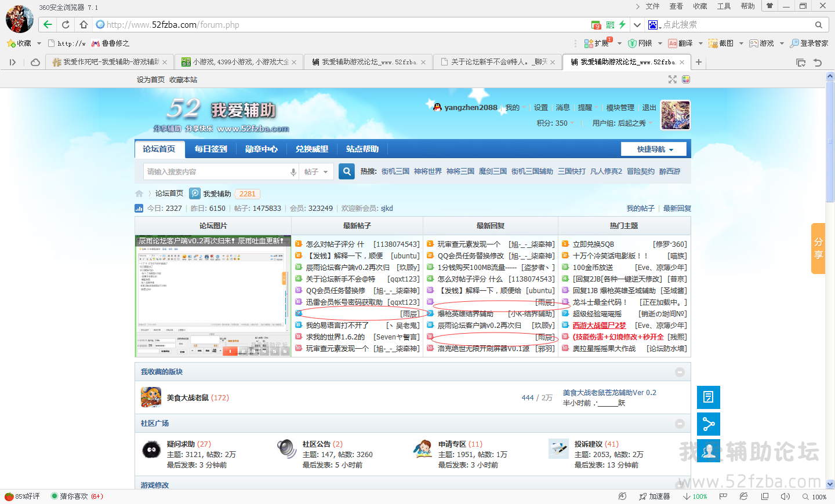Open the style color switcher icon
This screenshot has width=835, height=504.
[x=686, y=79]
